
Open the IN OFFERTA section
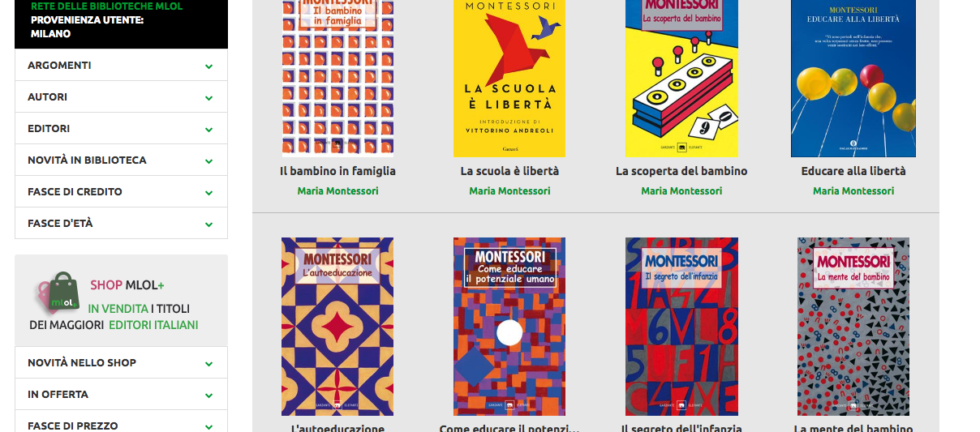[121, 395]
